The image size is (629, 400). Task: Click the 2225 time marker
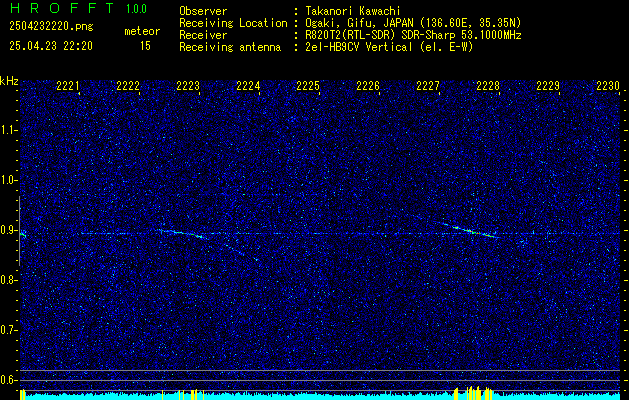(x=308, y=86)
